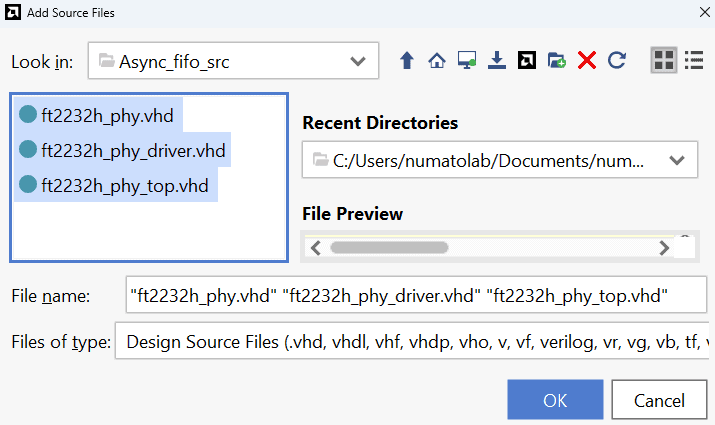Viewport: 715px width, 425px height.
Task: Click the AMD logo directory icon
Action: point(526,61)
